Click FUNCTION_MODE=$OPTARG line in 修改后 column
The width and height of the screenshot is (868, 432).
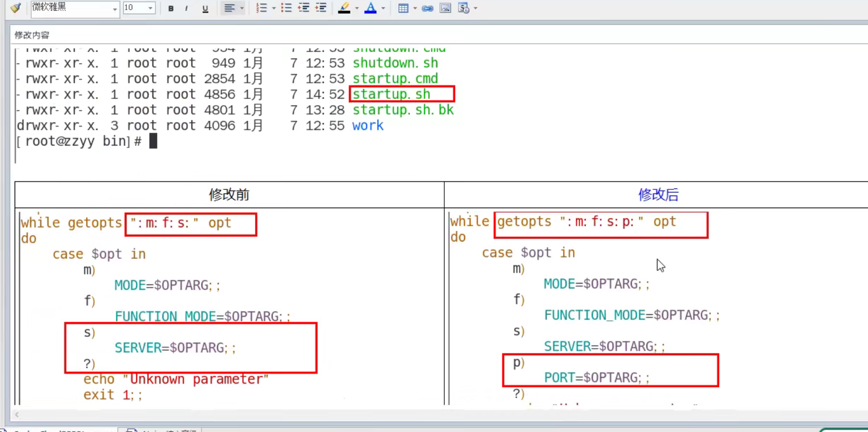(x=632, y=315)
